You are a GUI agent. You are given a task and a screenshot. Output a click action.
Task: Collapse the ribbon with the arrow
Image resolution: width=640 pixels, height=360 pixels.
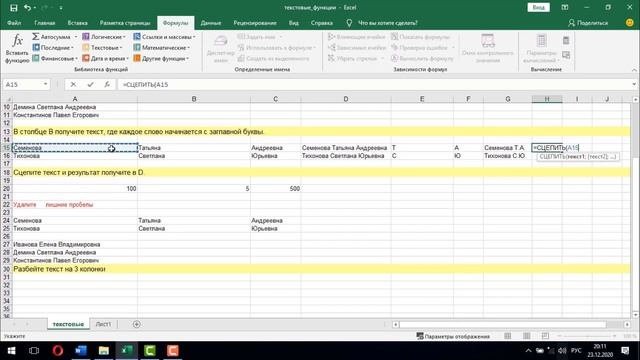[634, 70]
